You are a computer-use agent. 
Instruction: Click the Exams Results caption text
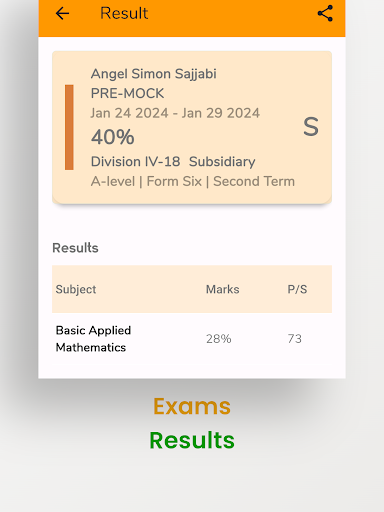coord(192,423)
